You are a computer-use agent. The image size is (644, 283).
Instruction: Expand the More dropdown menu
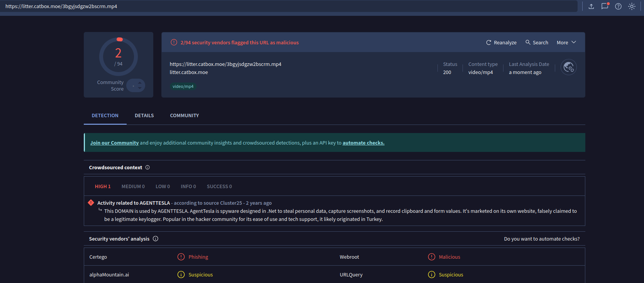pyautogui.click(x=566, y=42)
